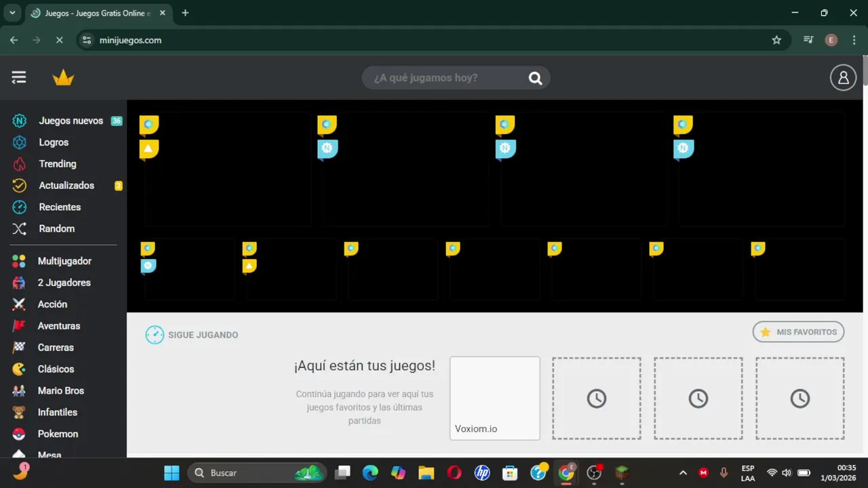868x488 pixels.
Task: Click the search magnifier icon
Action: [536, 78]
